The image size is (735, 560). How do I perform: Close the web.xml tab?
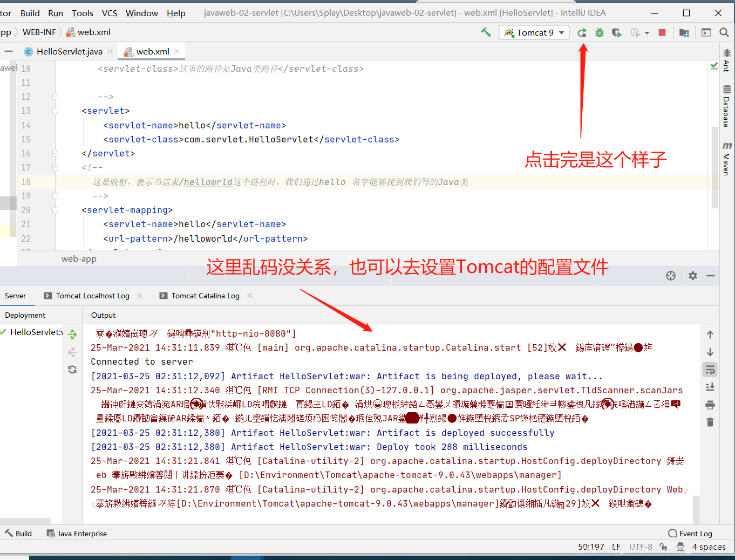(x=177, y=51)
